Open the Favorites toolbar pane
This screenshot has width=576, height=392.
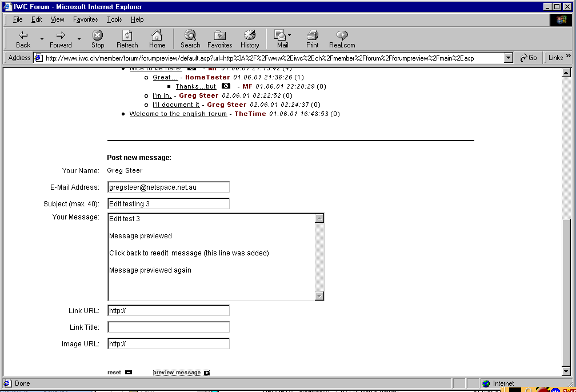click(x=219, y=39)
